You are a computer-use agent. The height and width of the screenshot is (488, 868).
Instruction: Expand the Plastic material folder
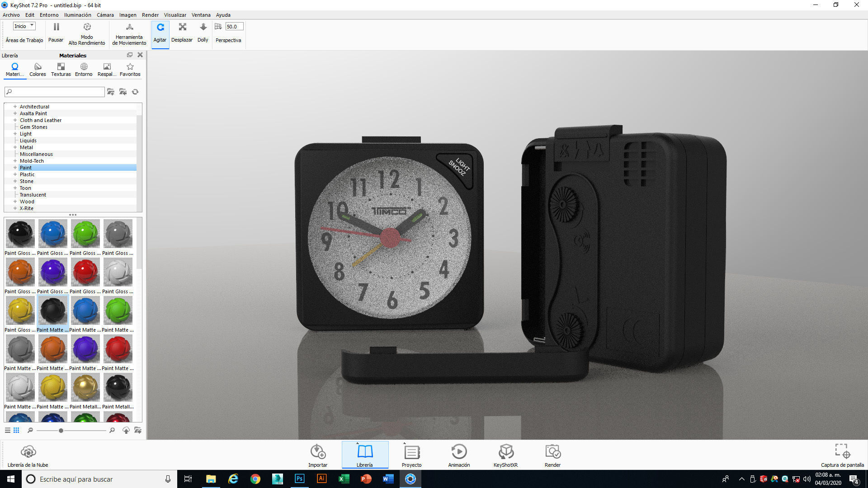[x=15, y=174]
